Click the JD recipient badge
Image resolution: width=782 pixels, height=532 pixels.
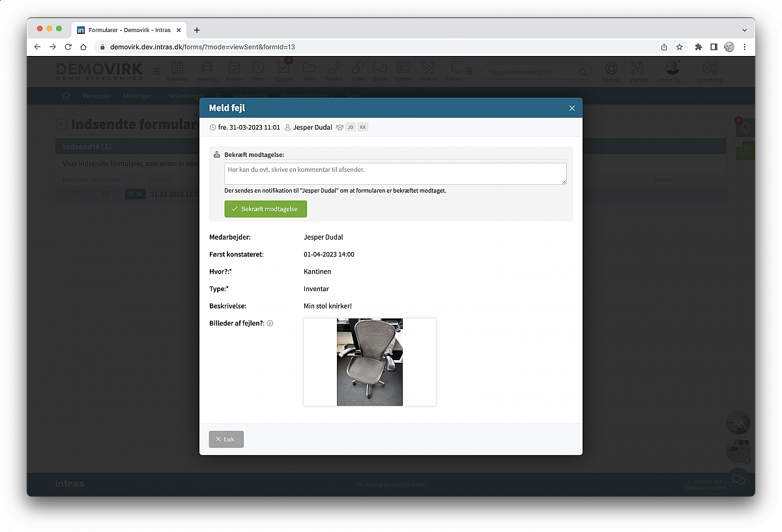tap(350, 127)
